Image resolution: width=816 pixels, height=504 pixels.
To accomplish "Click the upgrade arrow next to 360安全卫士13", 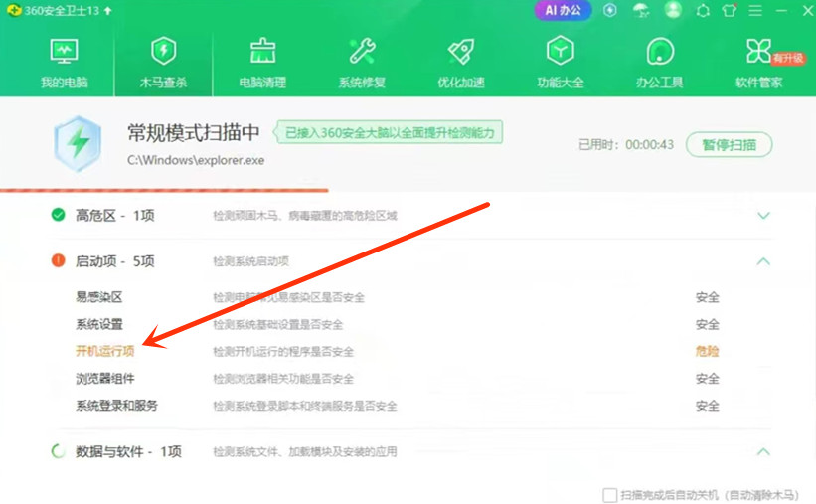I will 107,10.
